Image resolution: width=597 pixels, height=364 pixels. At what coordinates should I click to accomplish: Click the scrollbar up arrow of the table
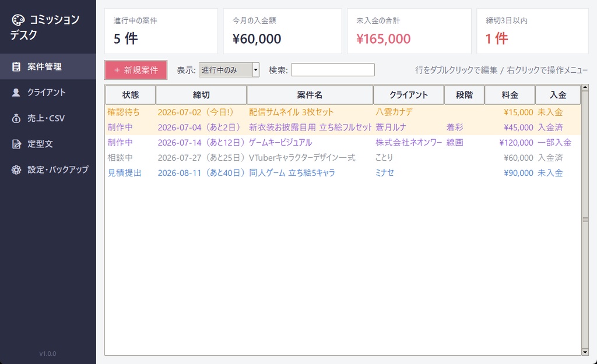585,87
